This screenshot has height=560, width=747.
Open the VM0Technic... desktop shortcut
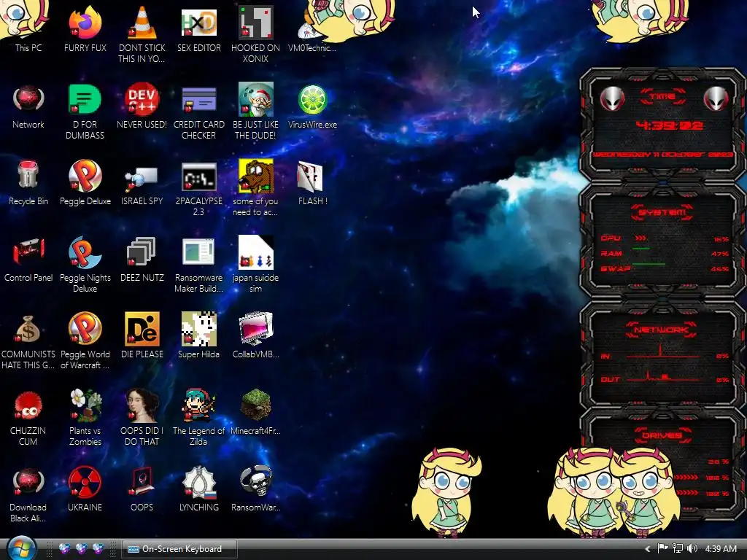coord(312,28)
